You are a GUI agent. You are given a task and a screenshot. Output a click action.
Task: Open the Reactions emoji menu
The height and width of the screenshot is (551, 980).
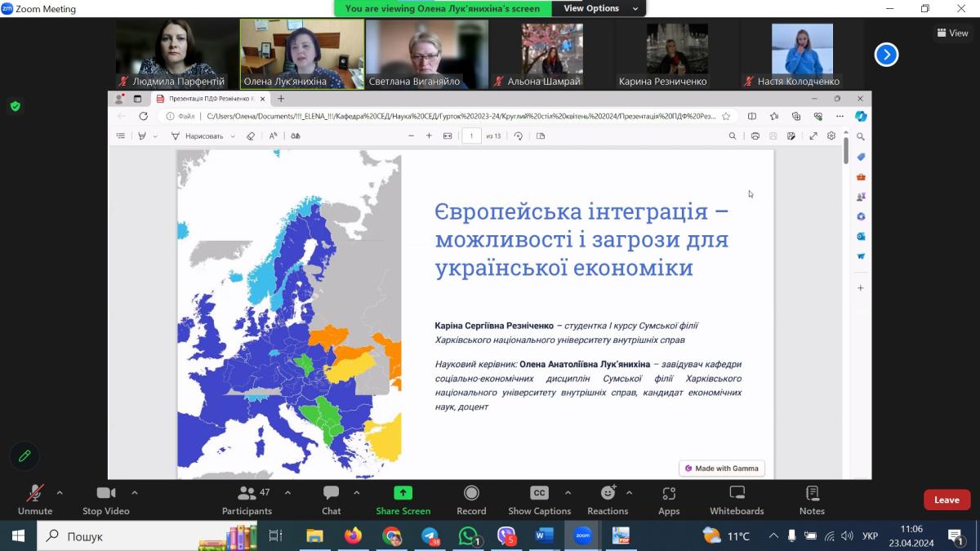click(x=608, y=500)
